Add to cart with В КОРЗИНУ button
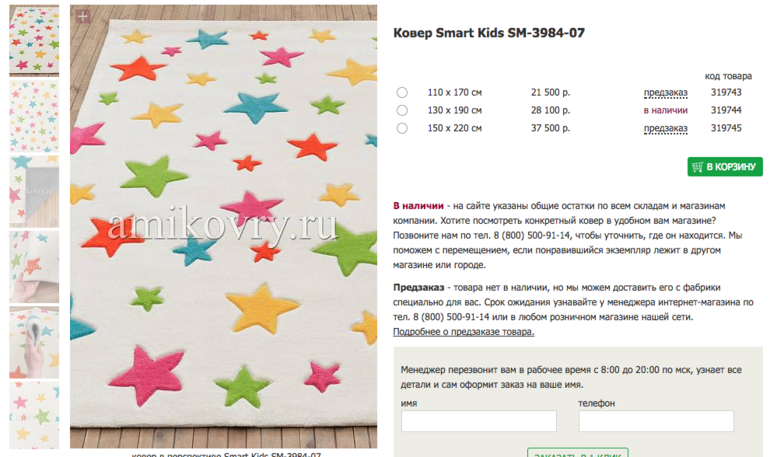The width and height of the screenshot is (770, 457). coord(725,167)
